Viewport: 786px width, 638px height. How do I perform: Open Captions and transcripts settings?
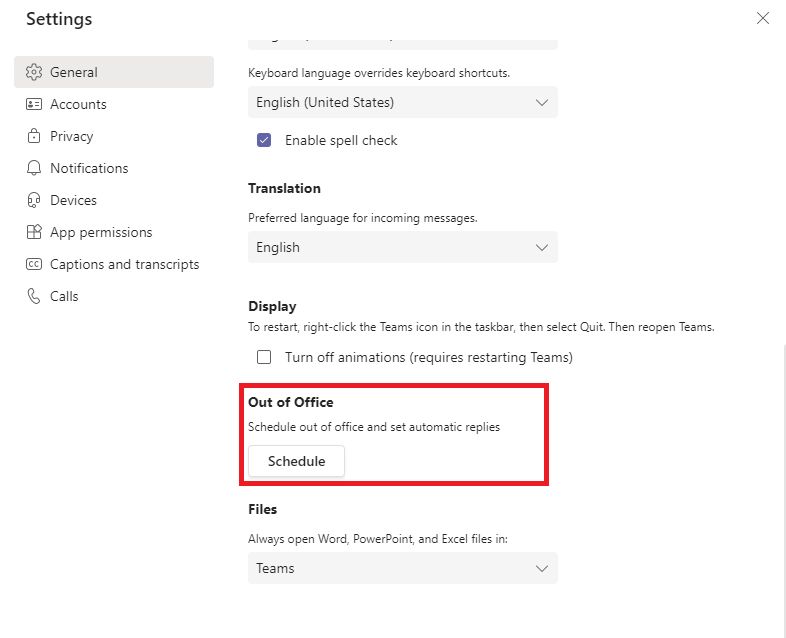[114, 264]
